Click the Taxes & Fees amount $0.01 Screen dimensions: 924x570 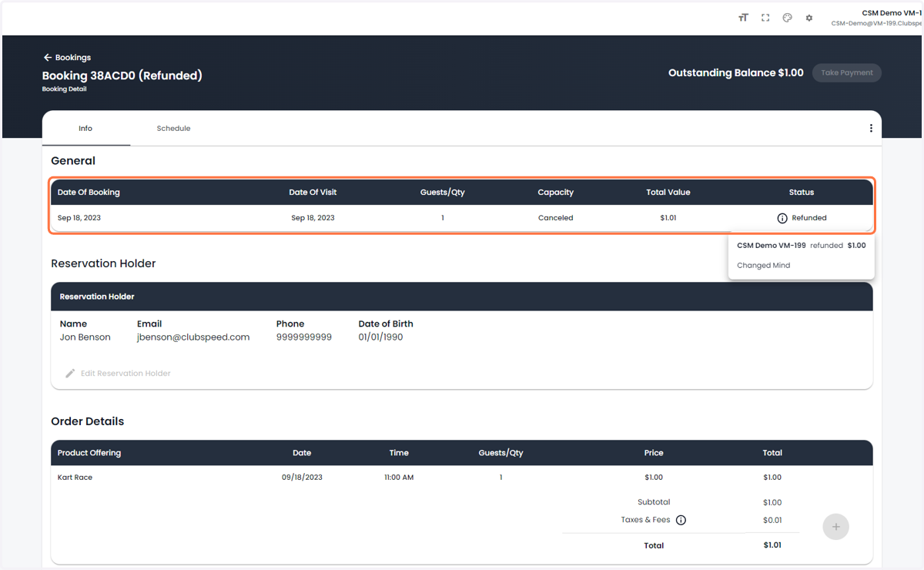tap(772, 520)
